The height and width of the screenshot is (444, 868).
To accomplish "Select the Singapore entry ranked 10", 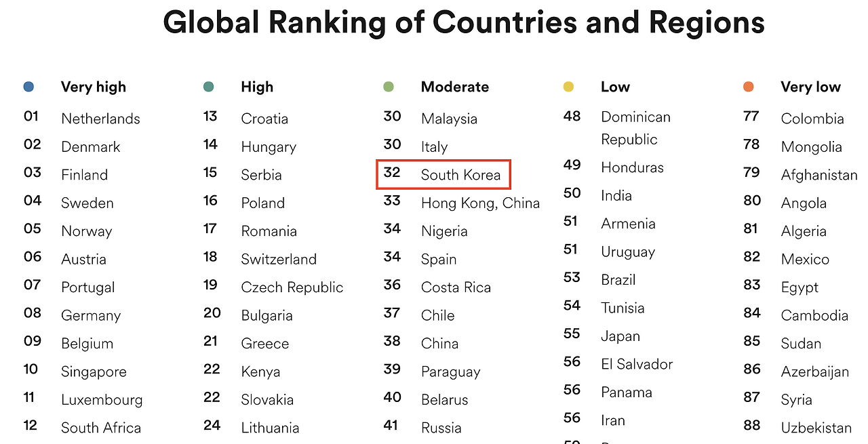I will 94,371.
